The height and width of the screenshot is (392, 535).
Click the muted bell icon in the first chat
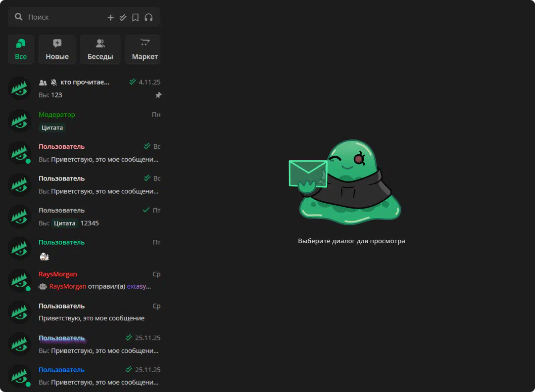(x=54, y=83)
